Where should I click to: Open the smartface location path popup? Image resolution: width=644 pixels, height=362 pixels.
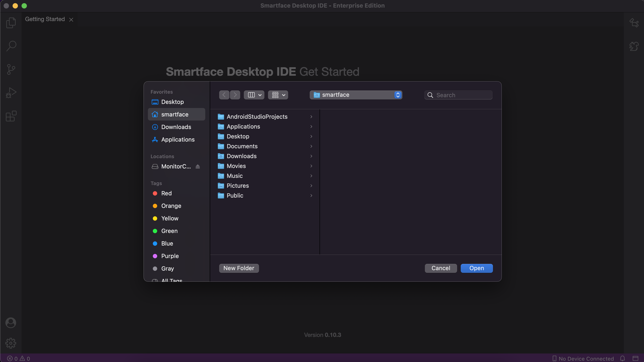click(356, 95)
